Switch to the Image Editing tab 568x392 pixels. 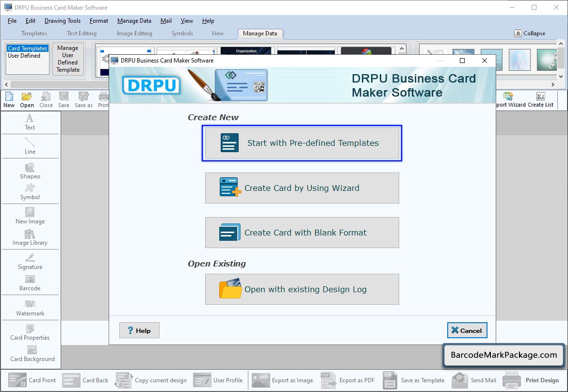[134, 33]
